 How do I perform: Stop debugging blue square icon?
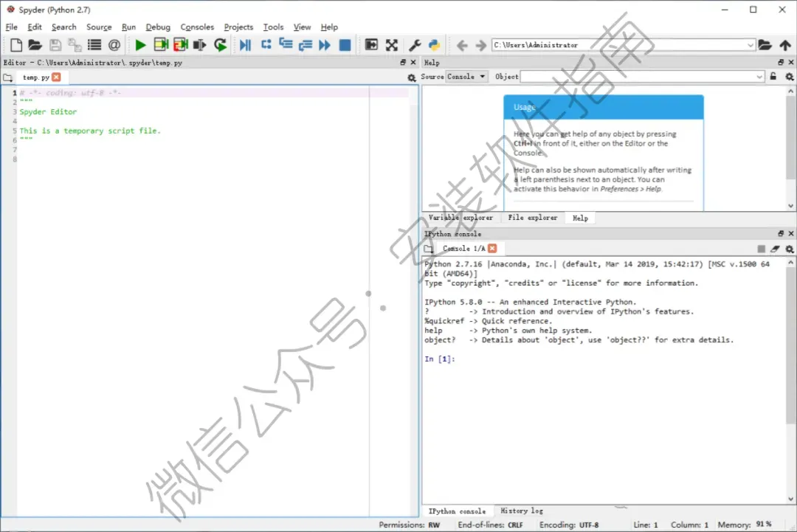coord(345,45)
